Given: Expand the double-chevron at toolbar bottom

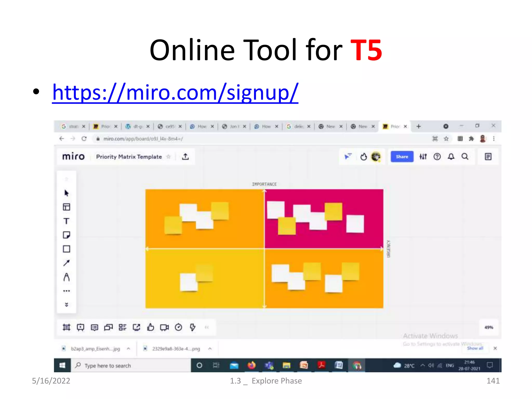Looking at the screenshot, I should pyautogui.click(x=66, y=304).
